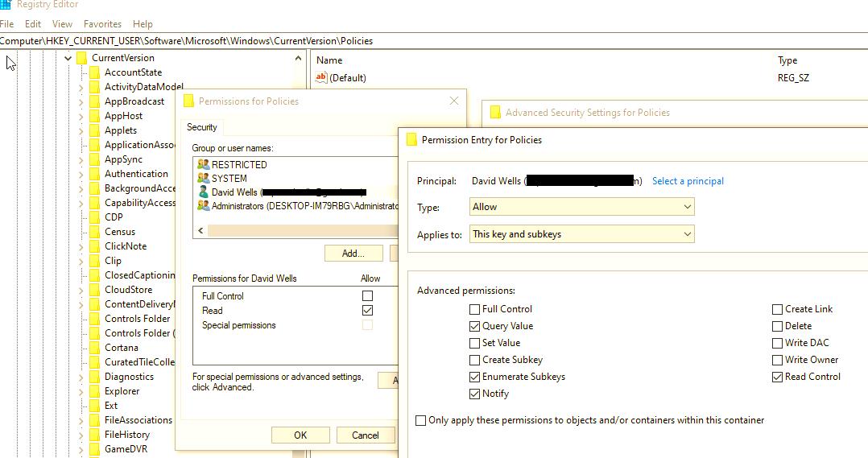
Task: Open the Help menu
Action: (143, 24)
